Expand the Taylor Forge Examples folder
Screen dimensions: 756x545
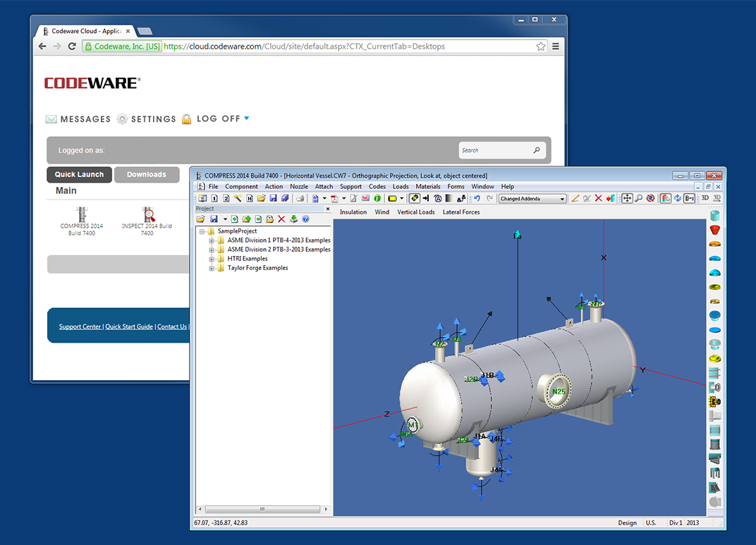click(211, 268)
